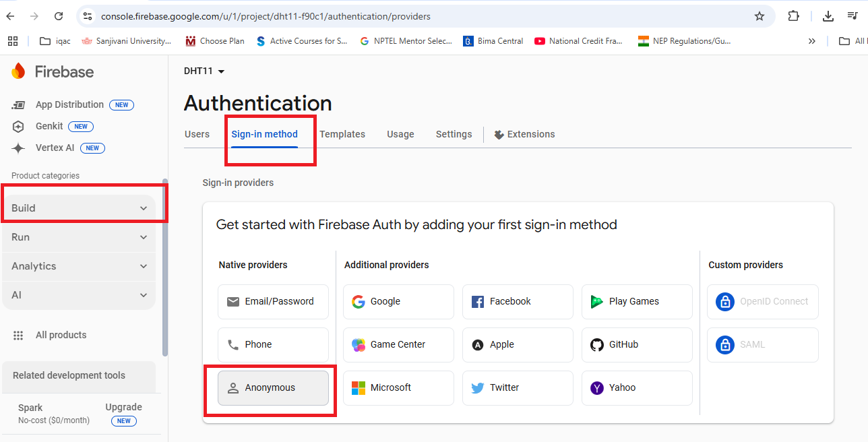
Task: Bookmark this page with the star icon
Action: pos(759,16)
